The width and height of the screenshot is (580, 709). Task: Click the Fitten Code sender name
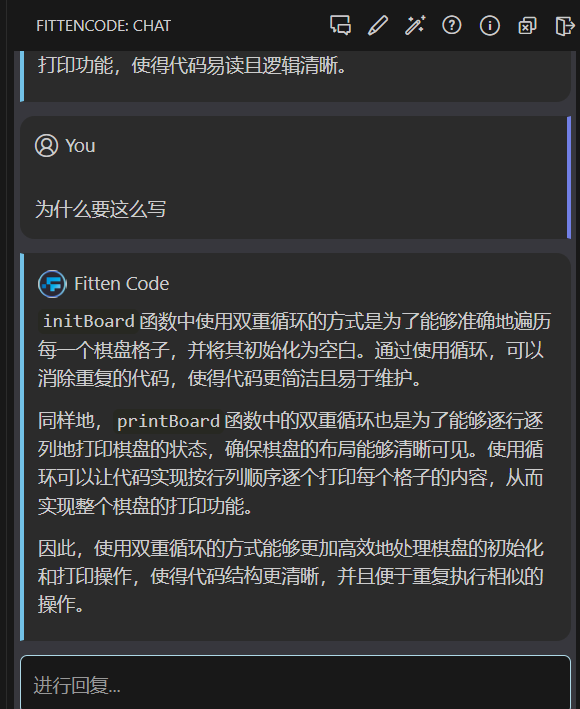coord(122,284)
